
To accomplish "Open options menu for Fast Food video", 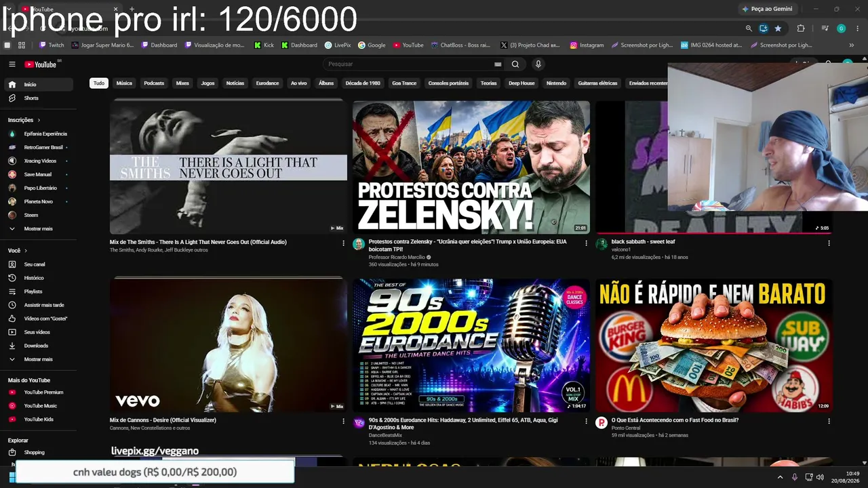I will pos(829,421).
